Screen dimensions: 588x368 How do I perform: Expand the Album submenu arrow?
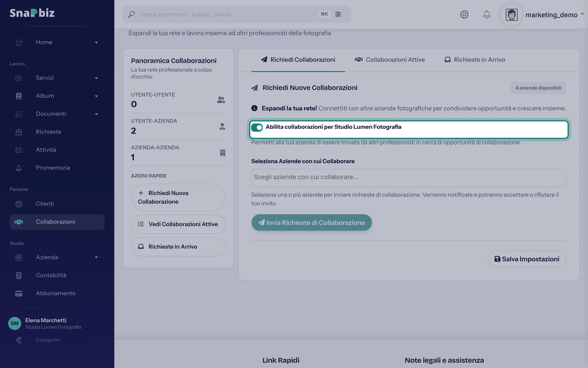pyautogui.click(x=96, y=96)
